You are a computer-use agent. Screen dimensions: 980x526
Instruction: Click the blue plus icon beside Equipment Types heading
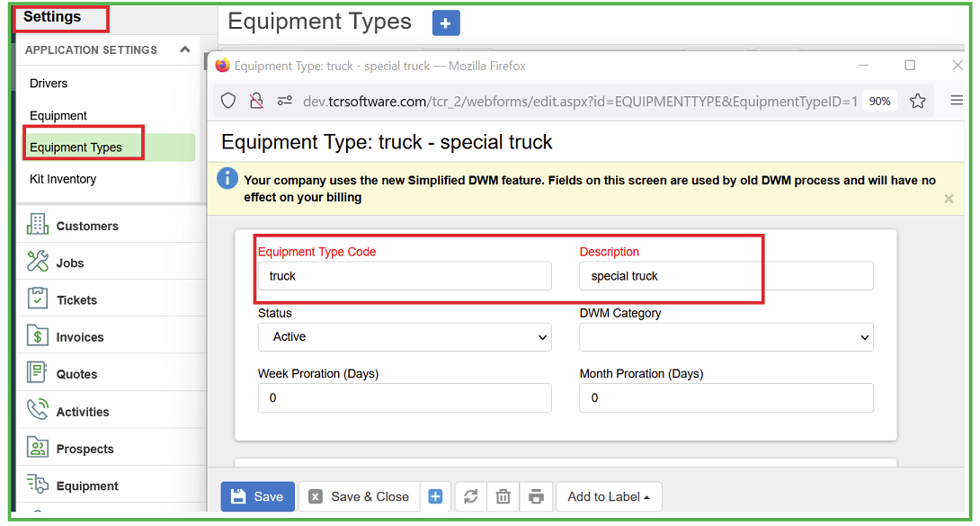click(x=446, y=23)
